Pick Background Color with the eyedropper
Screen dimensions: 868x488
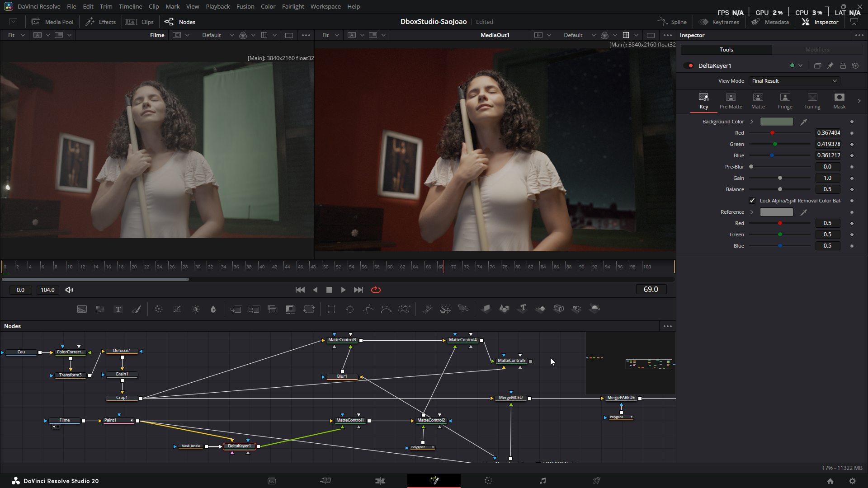click(804, 122)
